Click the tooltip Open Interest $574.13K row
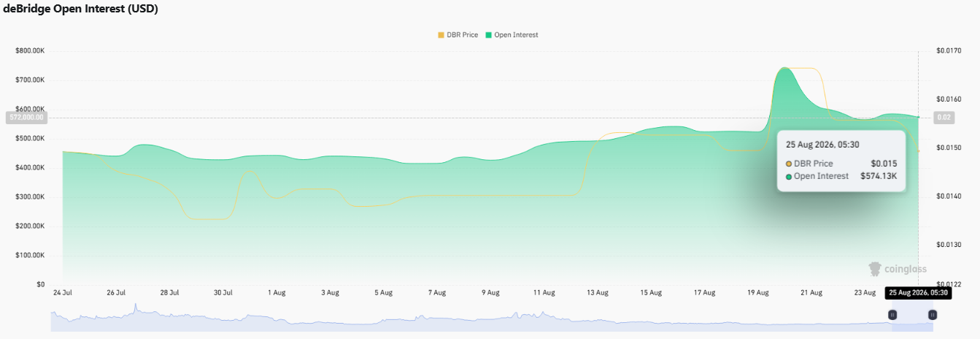Image resolution: width=980 pixels, height=339 pixels. 841,176
